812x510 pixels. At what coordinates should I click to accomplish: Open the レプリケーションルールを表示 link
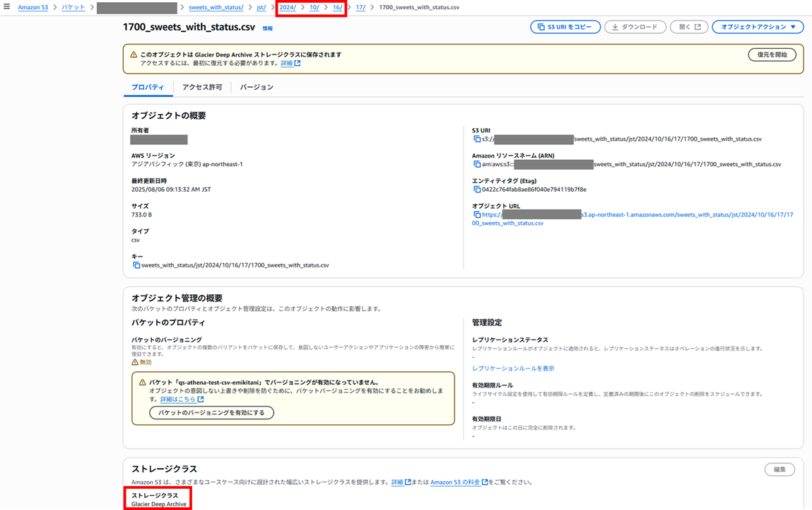pos(512,369)
